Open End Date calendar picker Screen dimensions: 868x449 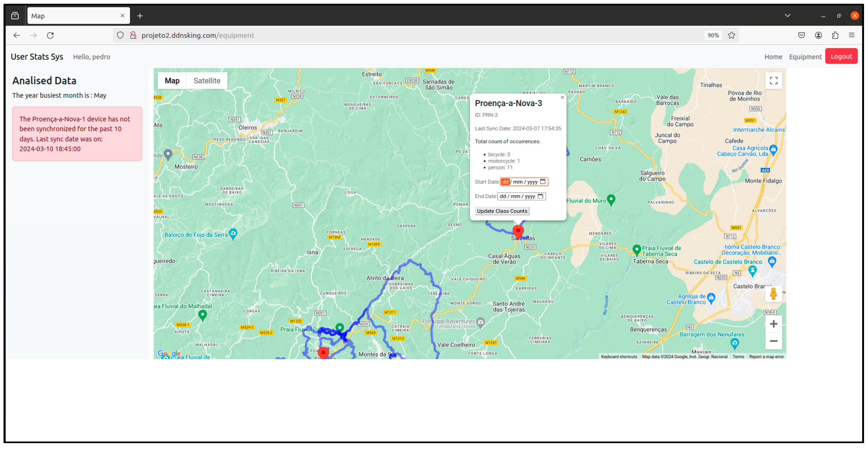tap(540, 196)
